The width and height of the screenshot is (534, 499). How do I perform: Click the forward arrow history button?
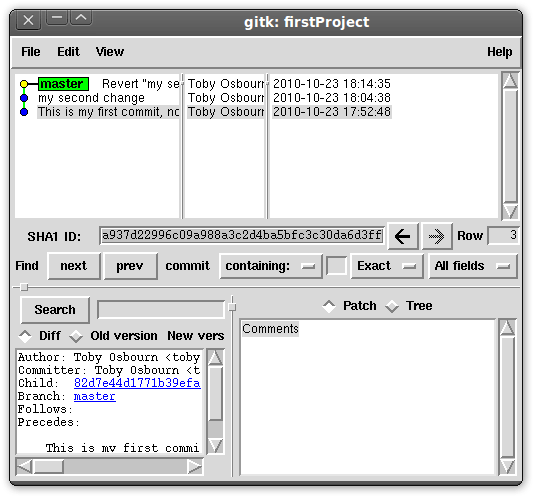(x=437, y=236)
